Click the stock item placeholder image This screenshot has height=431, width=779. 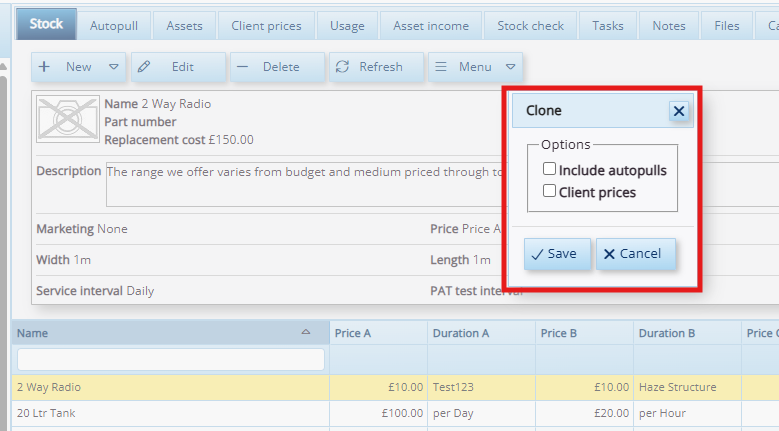pyautogui.click(x=68, y=119)
